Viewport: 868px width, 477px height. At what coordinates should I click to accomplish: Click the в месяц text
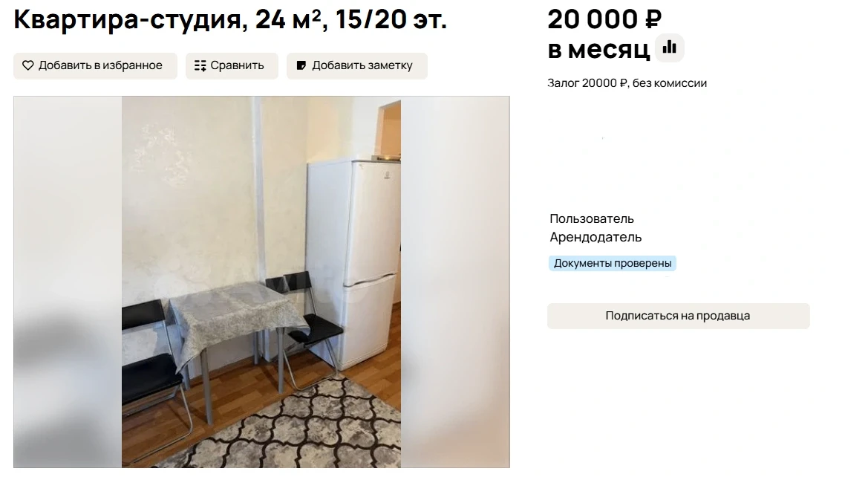point(598,49)
